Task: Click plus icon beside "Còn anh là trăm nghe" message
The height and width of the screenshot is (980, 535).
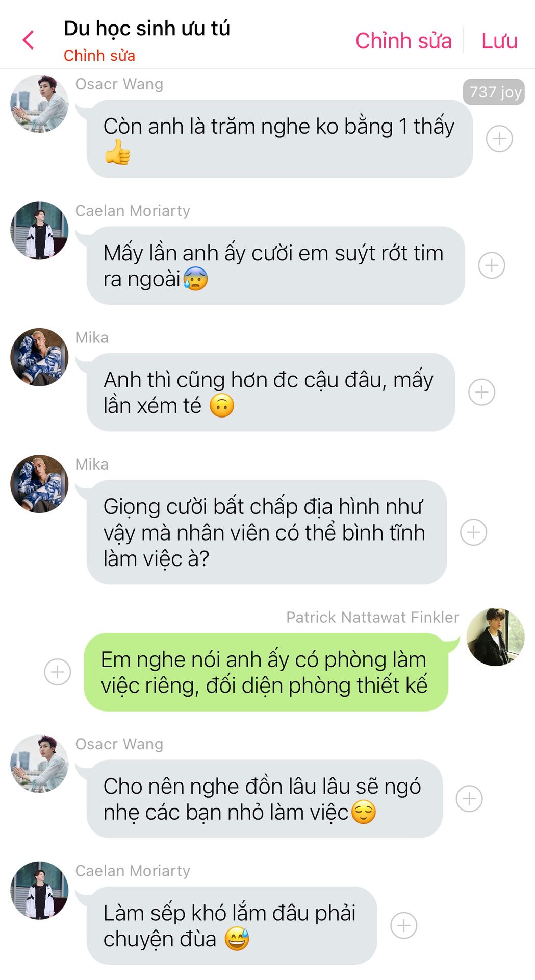Action: click(499, 139)
